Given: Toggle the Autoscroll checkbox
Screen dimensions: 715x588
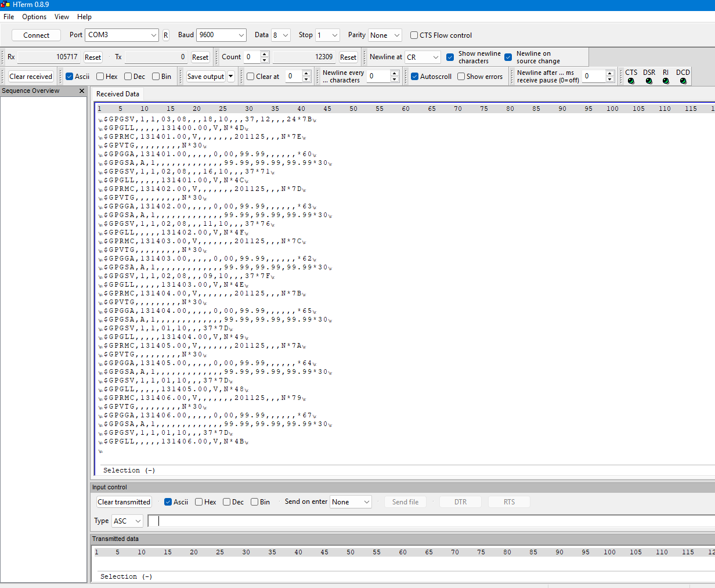Looking at the screenshot, I should pyautogui.click(x=415, y=77).
